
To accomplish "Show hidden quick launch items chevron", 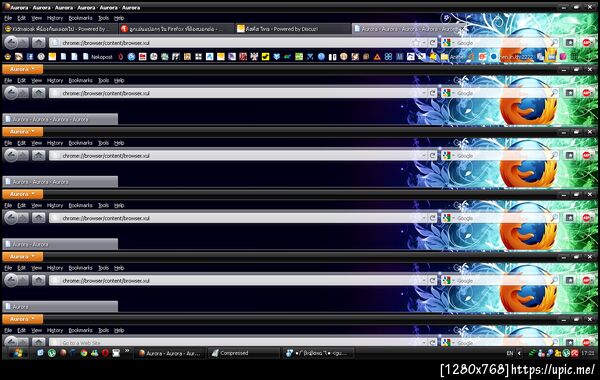I will click(x=127, y=351).
